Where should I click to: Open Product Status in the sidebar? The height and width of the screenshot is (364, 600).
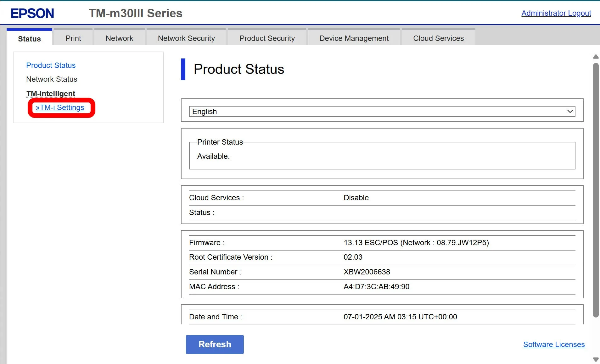[x=51, y=65]
